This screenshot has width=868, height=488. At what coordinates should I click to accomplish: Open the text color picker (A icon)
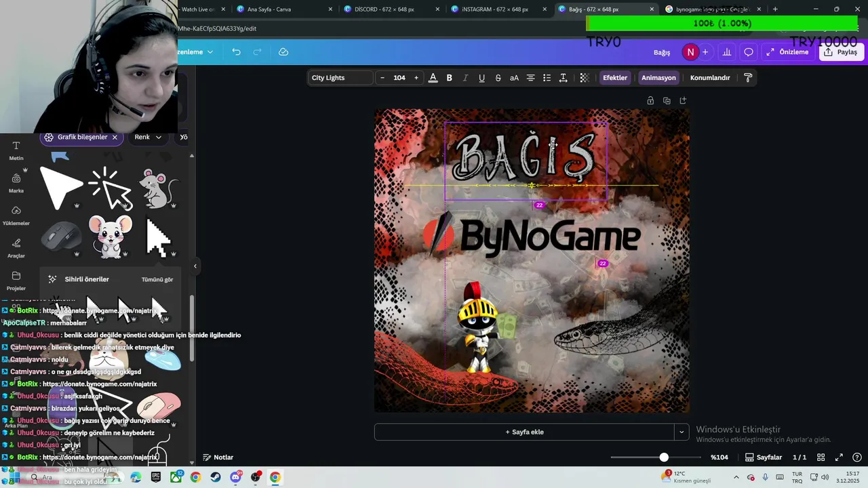coord(433,78)
